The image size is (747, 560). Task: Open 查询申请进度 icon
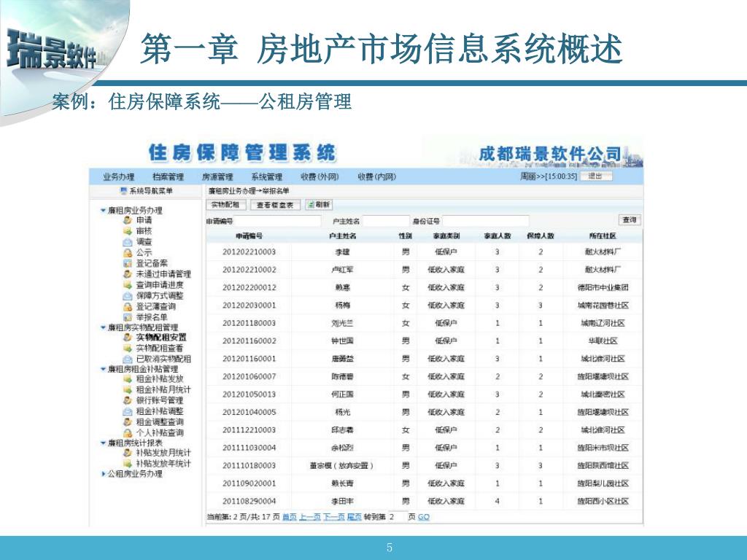pos(127,285)
